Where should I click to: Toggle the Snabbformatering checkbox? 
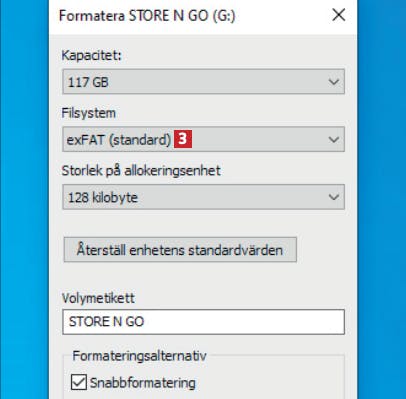pos(79,382)
